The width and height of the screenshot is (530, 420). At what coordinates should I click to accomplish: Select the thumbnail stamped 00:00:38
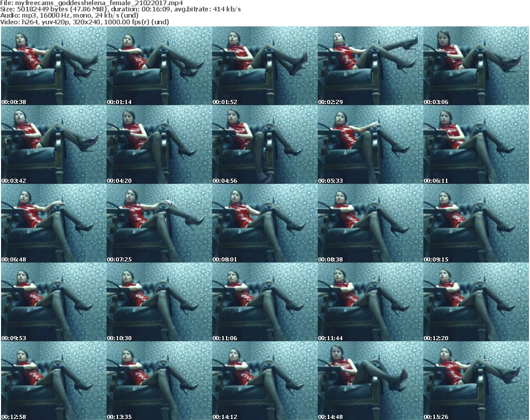54,66
